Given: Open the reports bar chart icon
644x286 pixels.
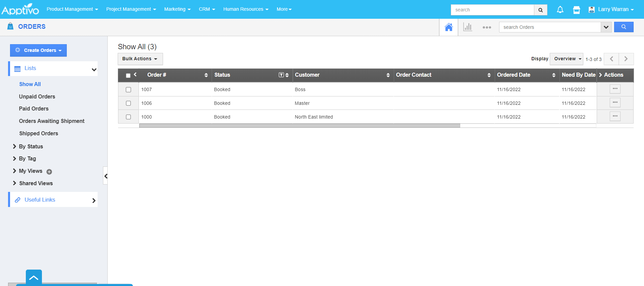Looking at the screenshot, I should coord(467,27).
